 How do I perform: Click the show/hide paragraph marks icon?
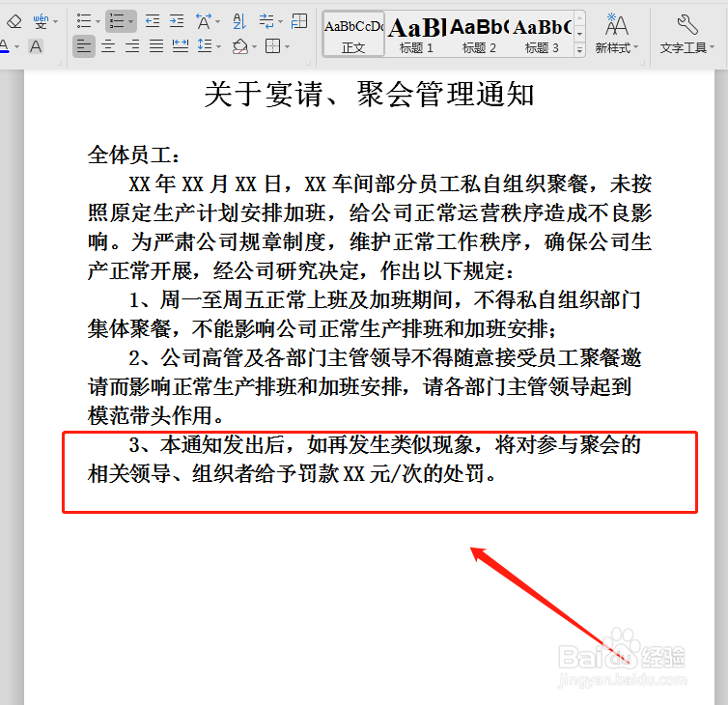pyautogui.click(x=266, y=21)
